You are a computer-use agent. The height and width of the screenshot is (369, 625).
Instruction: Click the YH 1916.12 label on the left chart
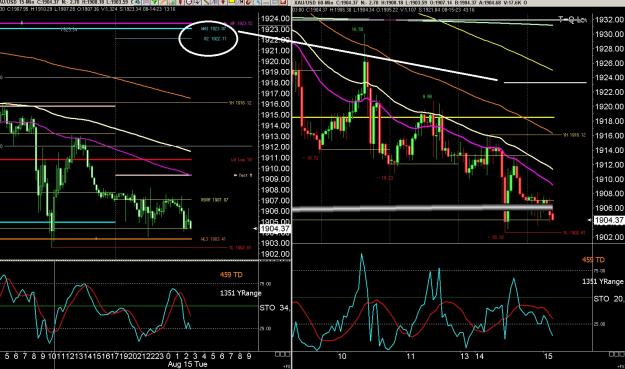pos(240,103)
